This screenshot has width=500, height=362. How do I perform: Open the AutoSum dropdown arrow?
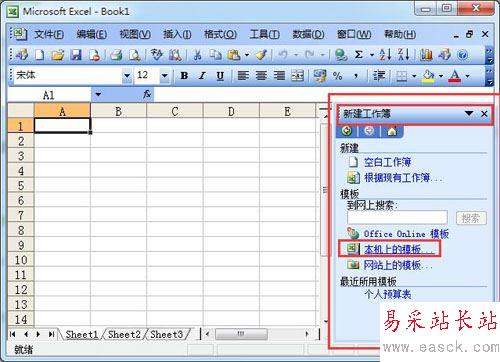tap(372, 55)
